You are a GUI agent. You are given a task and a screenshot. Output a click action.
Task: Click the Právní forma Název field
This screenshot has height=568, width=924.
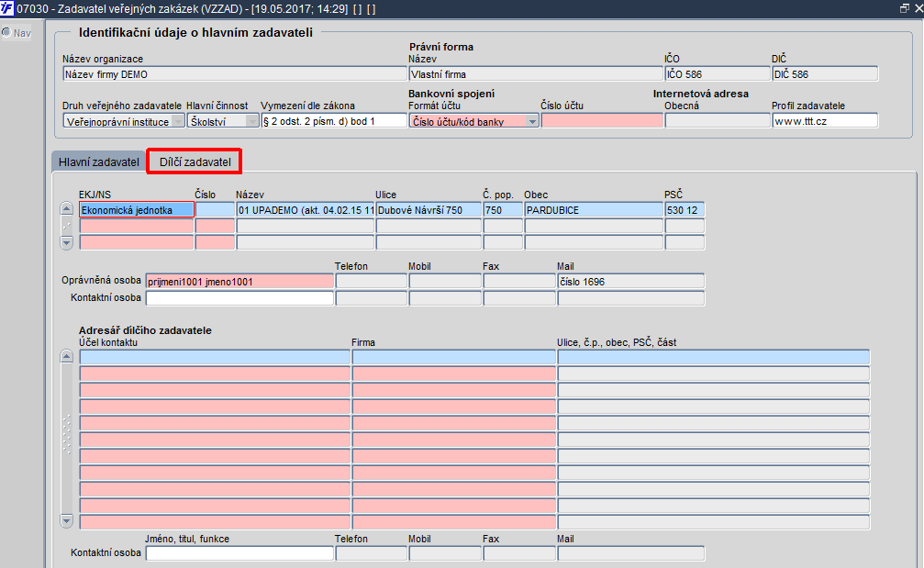[536, 73]
